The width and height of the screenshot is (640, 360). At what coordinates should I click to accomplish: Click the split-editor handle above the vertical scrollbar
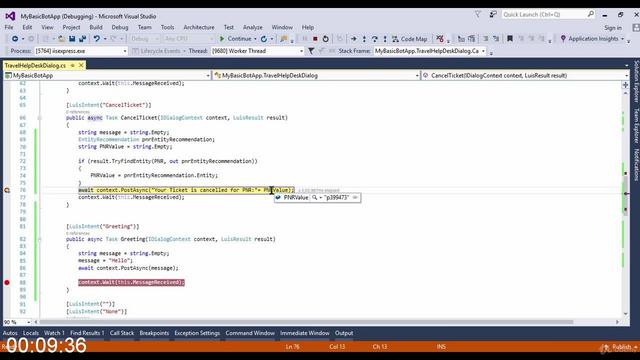625,85
